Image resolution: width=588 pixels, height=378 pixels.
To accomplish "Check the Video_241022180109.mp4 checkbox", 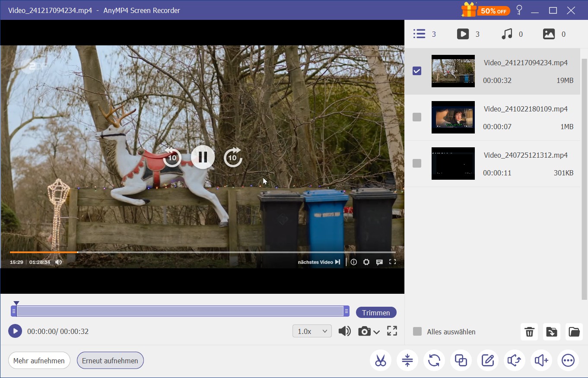I will pyautogui.click(x=417, y=117).
